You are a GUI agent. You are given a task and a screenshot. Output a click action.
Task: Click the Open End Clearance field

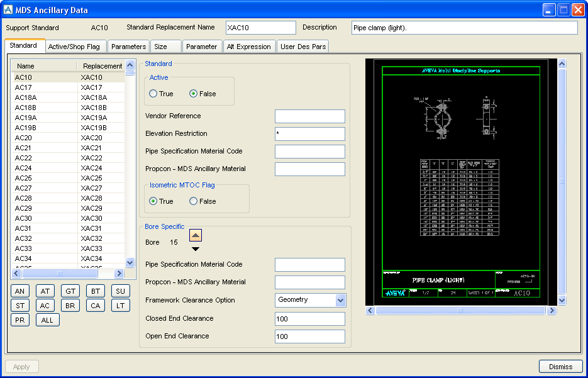tap(310, 336)
